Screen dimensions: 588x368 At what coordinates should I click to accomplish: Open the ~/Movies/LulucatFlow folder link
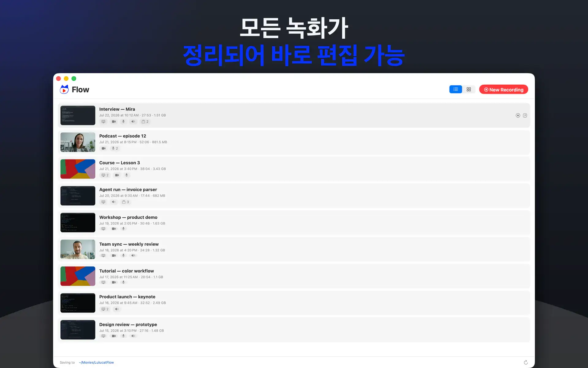point(96,362)
